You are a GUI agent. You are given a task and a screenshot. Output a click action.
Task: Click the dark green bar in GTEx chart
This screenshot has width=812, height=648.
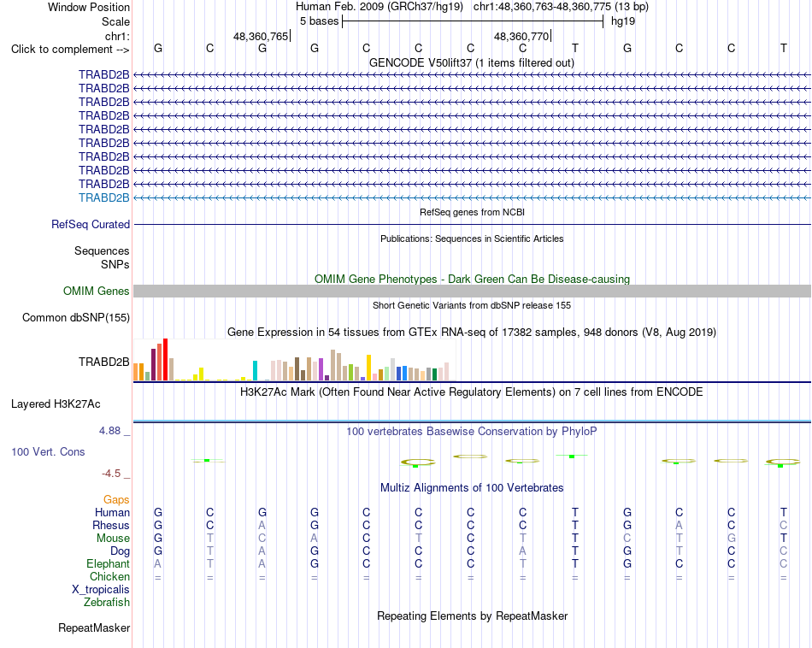pyautogui.click(x=435, y=374)
